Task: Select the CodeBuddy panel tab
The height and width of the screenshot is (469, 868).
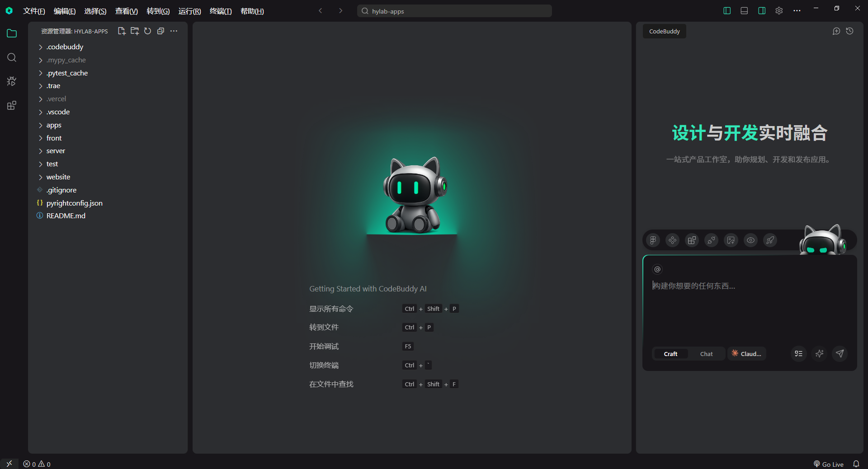Action: [664, 31]
